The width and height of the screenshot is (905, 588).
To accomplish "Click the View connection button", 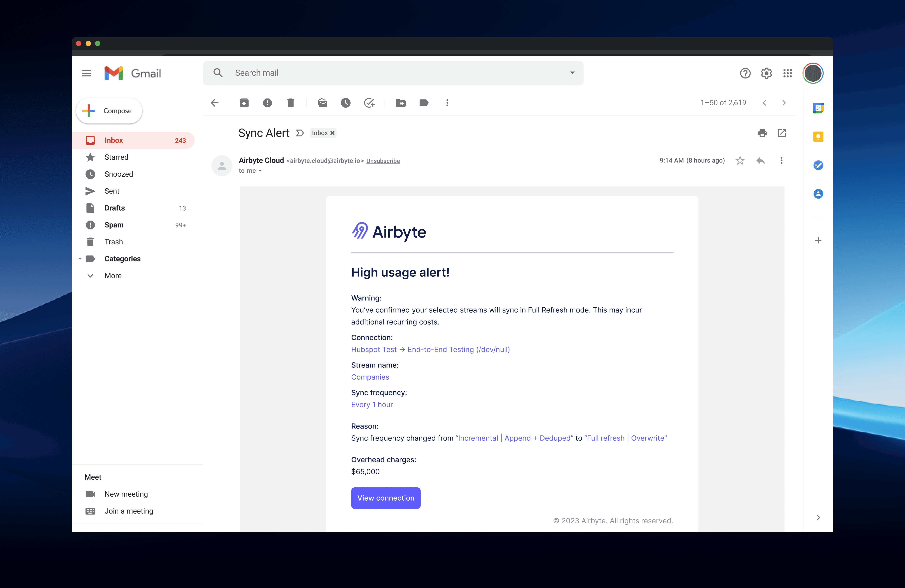I will 386,497.
